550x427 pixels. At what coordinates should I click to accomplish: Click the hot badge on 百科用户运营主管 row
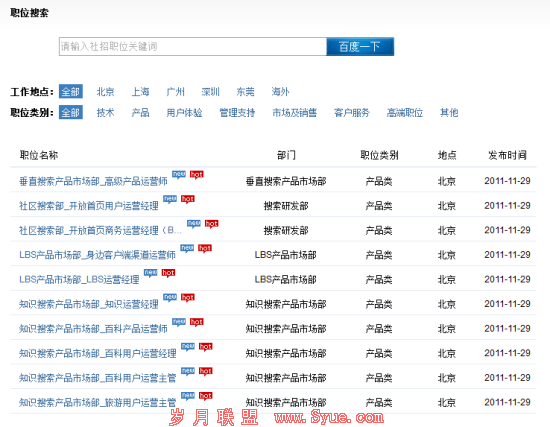(x=206, y=371)
